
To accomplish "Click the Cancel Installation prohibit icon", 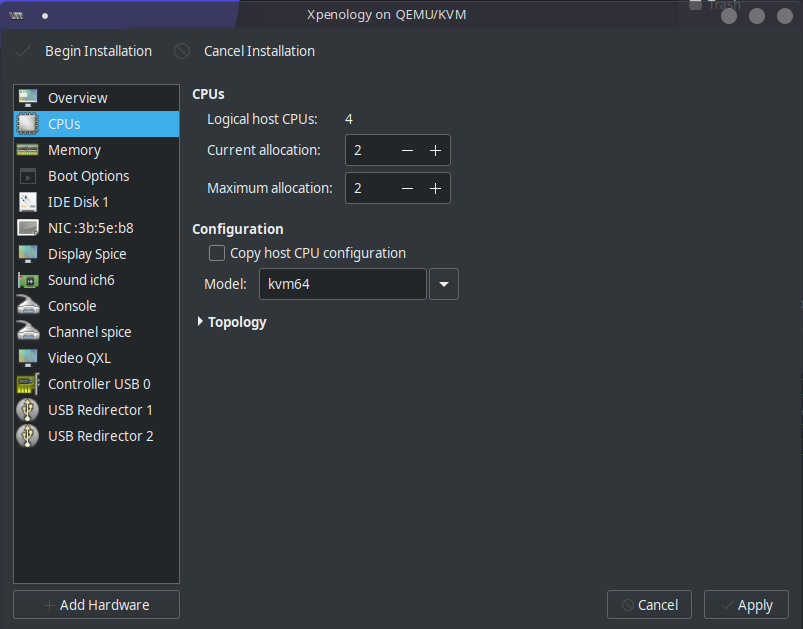I will click(x=182, y=51).
